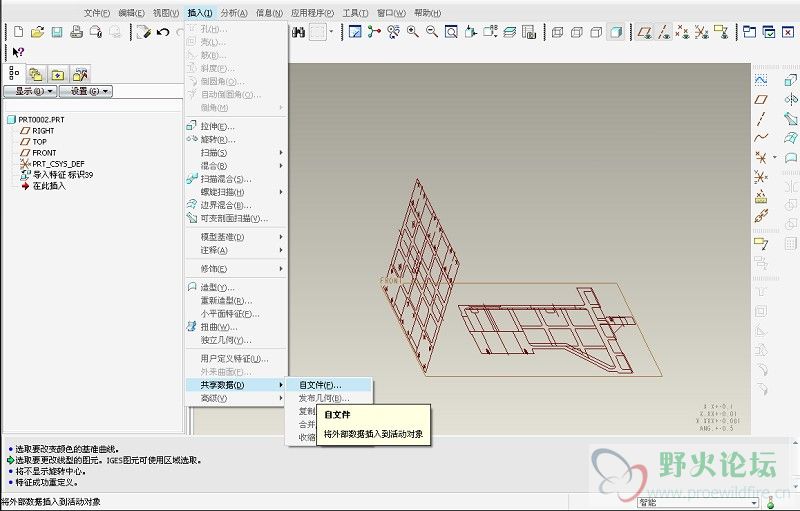Switch to Wireframe display style

(558, 33)
